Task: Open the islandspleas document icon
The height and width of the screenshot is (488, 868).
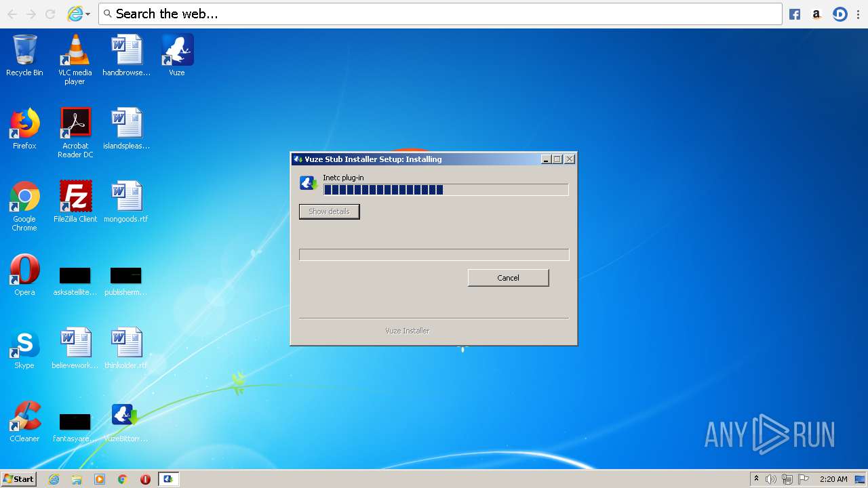Action: [x=126, y=129]
